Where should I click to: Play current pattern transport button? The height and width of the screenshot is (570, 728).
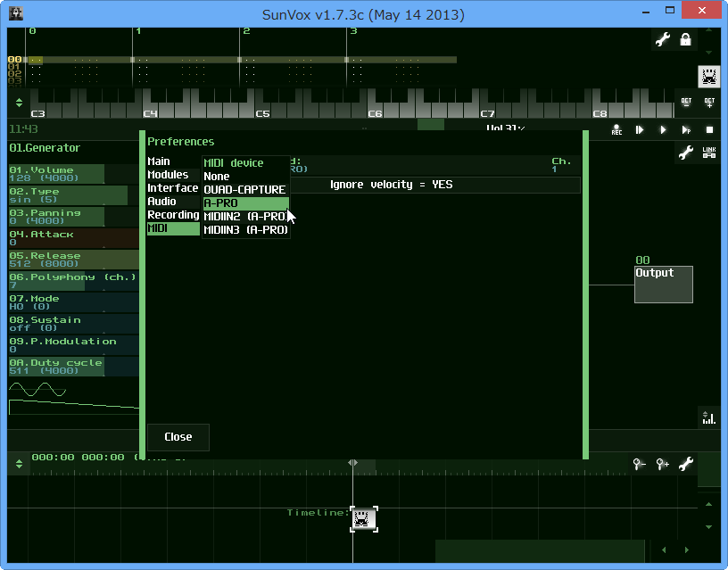tap(686, 130)
